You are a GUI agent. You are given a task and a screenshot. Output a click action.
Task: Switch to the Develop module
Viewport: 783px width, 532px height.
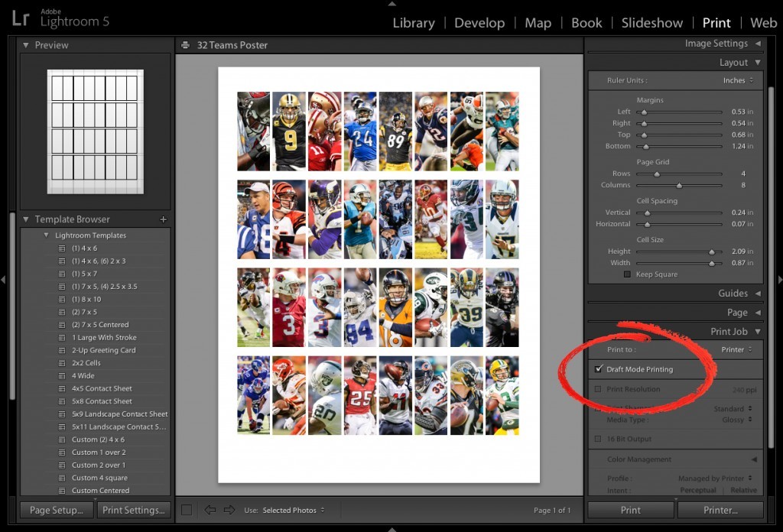pos(479,23)
